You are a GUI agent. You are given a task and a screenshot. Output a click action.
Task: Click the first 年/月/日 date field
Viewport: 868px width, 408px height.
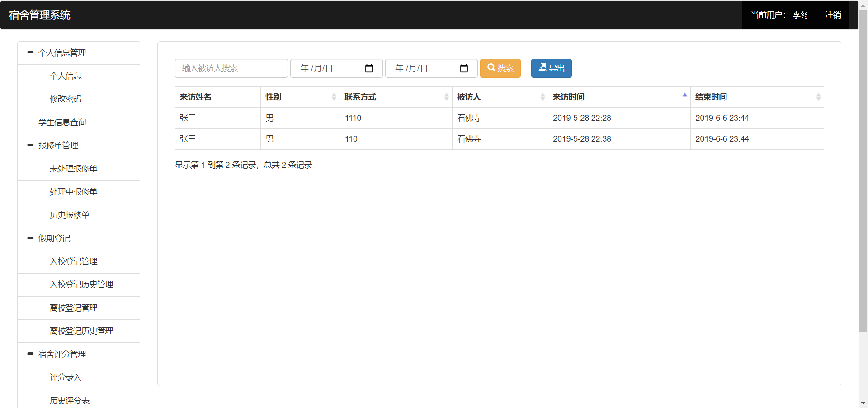(336, 68)
